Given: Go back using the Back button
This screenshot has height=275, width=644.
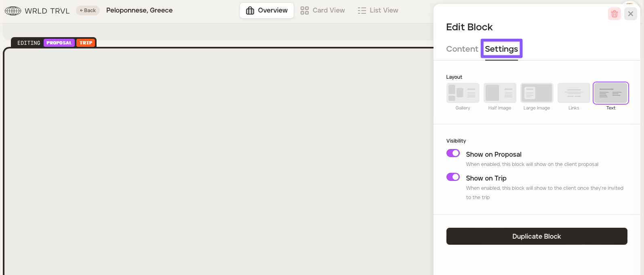Looking at the screenshot, I should point(88,10).
